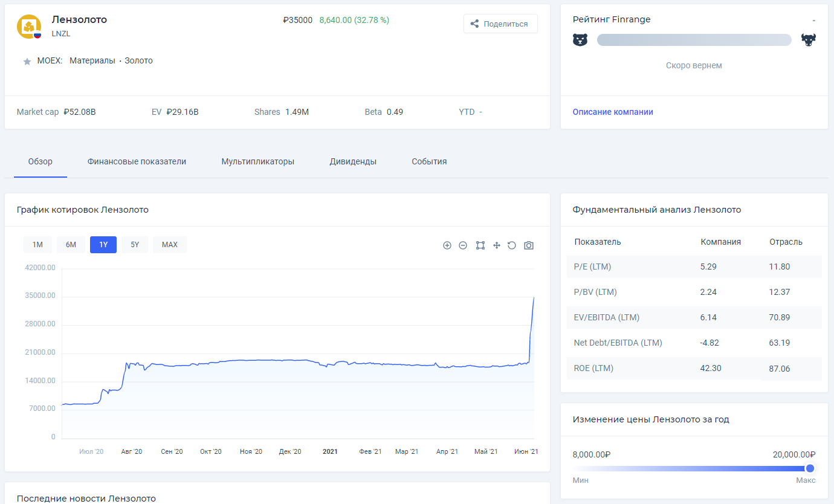
Task: Set chart range to 1M
Action: [x=37, y=245]
